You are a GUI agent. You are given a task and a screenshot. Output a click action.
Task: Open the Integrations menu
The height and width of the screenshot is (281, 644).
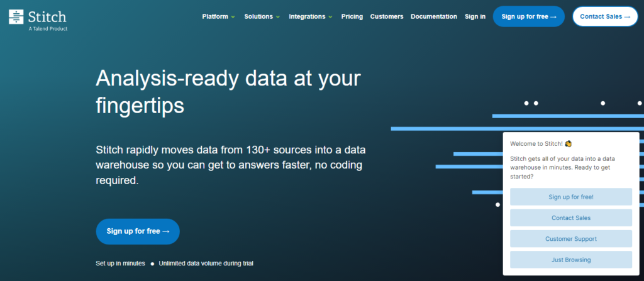pos(307,17)
